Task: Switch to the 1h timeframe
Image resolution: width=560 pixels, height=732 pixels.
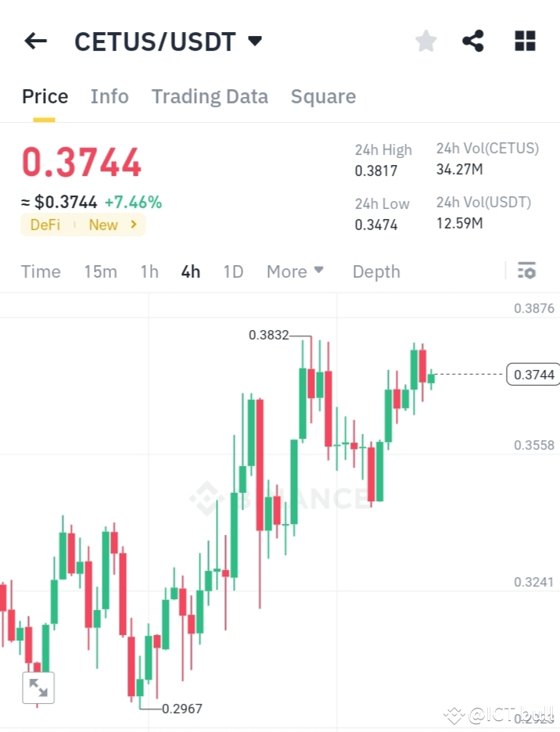Action: 149,271
